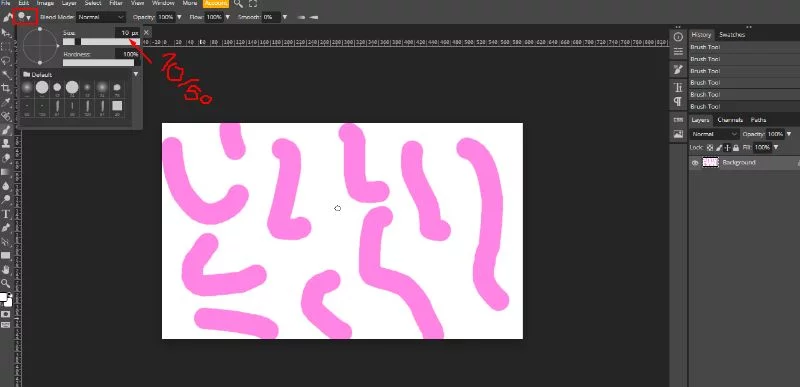Open the Smooth slider arrow
Image resolution: width=800 pixels, height=387 pixels.
[285, 17]
